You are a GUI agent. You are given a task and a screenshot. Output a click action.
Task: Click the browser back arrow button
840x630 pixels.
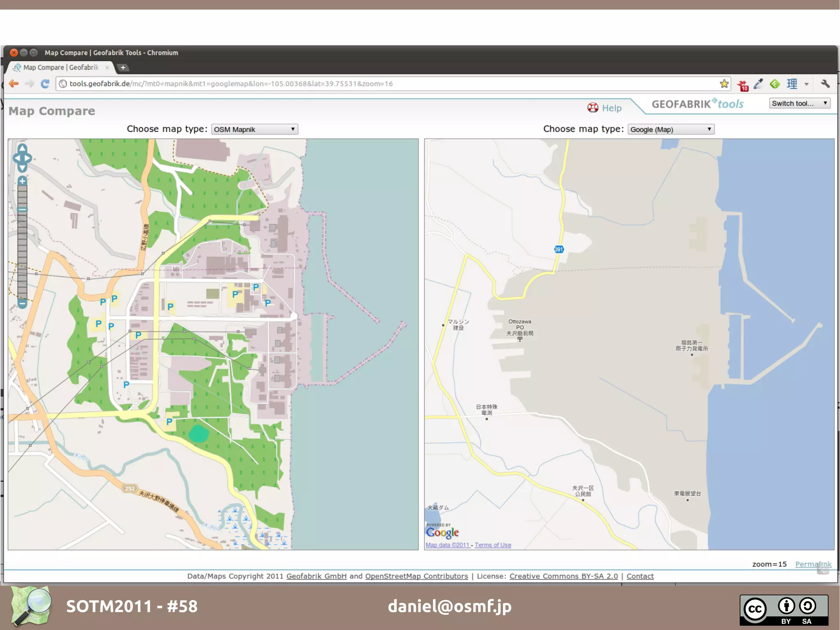14,84
